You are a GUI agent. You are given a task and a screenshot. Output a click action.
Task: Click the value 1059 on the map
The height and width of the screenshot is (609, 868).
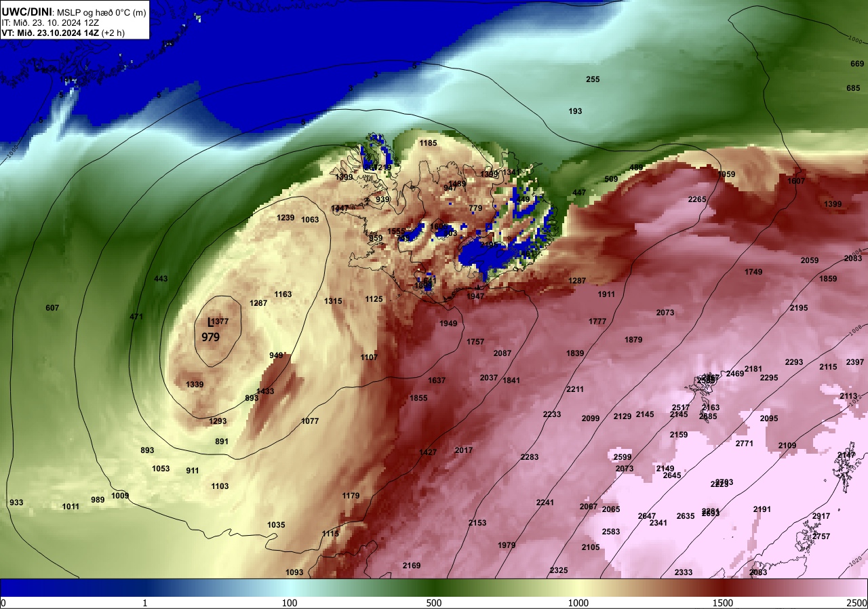(x=726, y=174)
